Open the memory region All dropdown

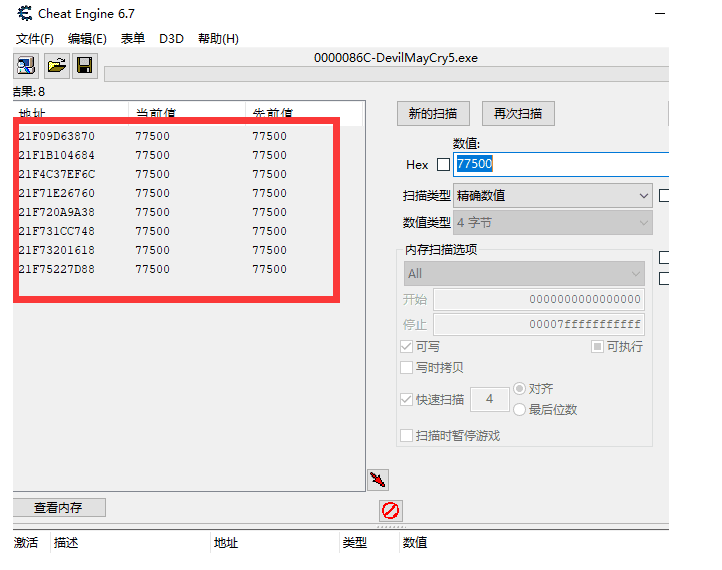coord(524,273)
